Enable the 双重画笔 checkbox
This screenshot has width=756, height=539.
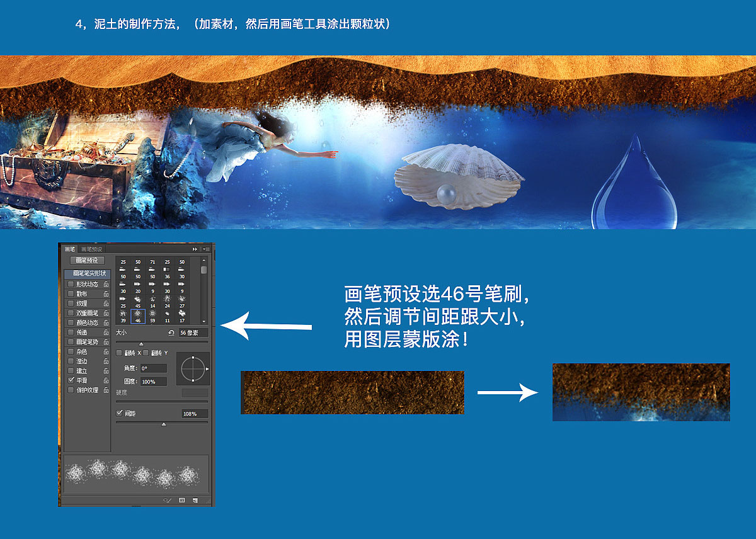[x=71, y=313]
